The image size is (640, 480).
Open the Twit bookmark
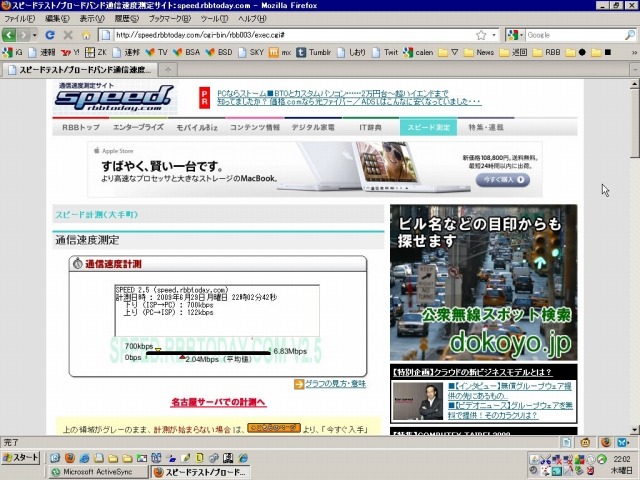(x=384, y=52)
